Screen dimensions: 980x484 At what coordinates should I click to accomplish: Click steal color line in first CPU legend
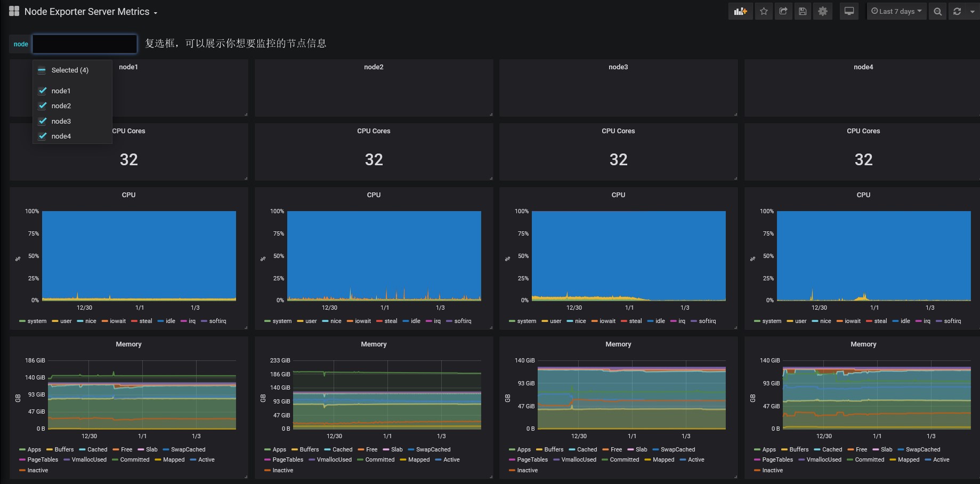tap(134, 321)
